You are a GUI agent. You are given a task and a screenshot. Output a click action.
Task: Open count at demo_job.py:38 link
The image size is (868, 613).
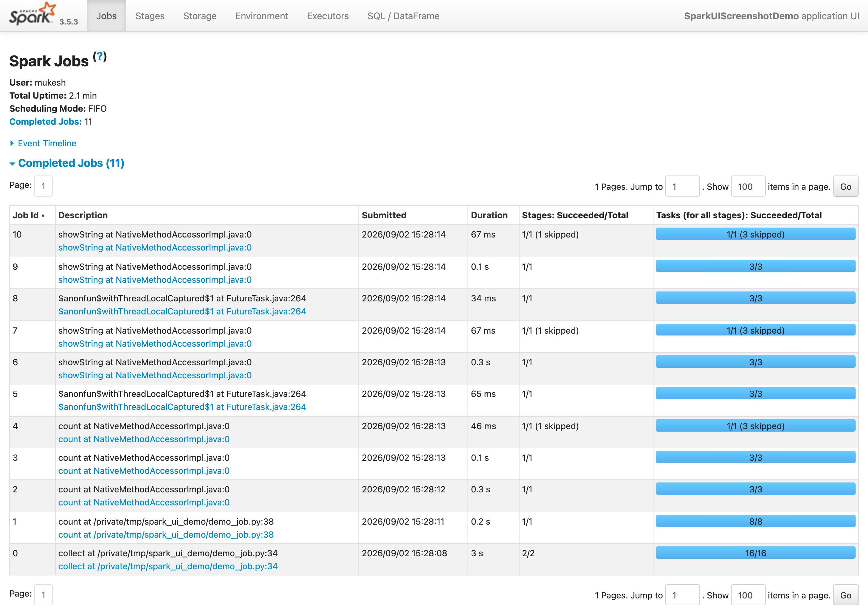[x=166, y=535]
